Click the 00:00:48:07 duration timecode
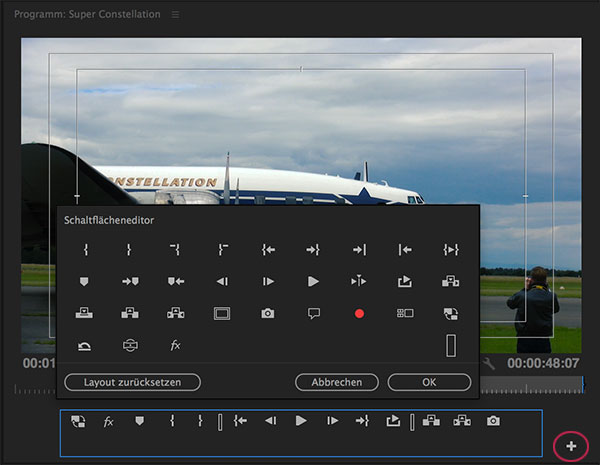This screenshot has height=465, width=600. coord(542,362)
